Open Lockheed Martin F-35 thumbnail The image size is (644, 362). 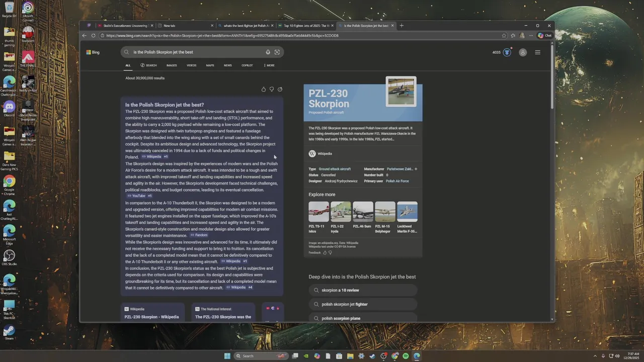(407, 212)
